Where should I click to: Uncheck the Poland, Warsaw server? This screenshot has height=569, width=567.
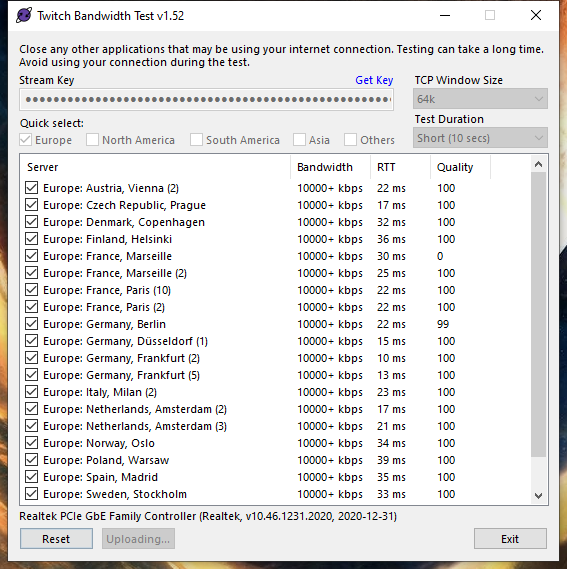pos(32,460)
